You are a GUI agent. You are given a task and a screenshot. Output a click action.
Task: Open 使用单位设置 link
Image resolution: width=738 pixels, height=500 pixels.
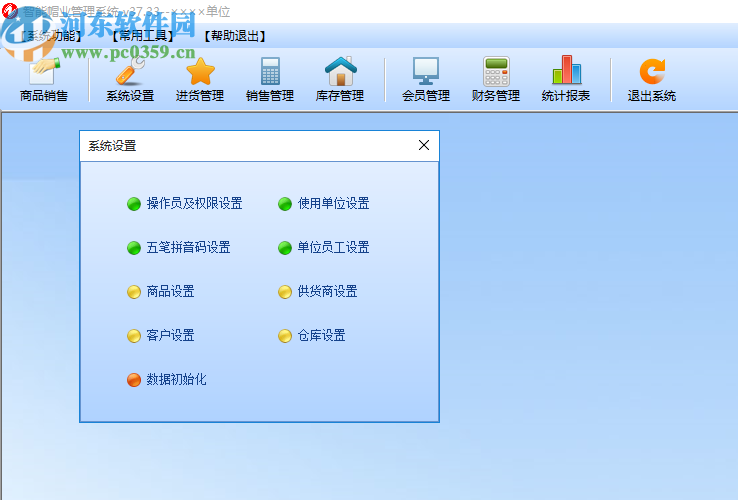coord(333,203)
